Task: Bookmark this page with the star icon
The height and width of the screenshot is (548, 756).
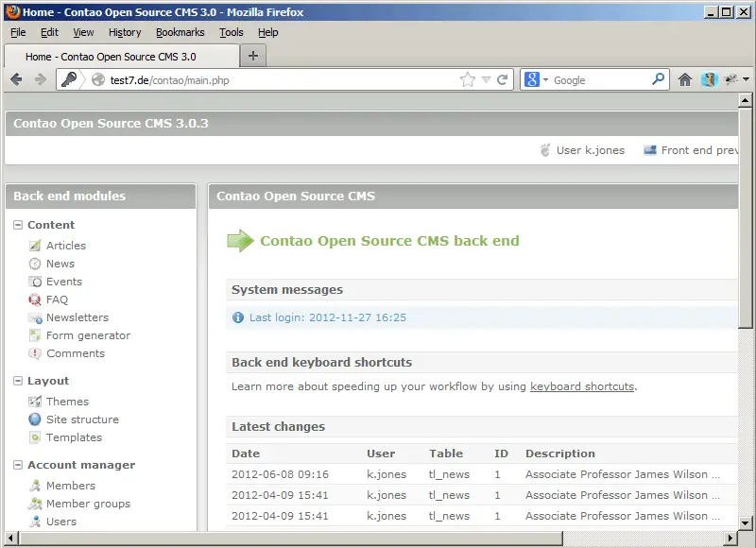Action: (x=467, y=79)
